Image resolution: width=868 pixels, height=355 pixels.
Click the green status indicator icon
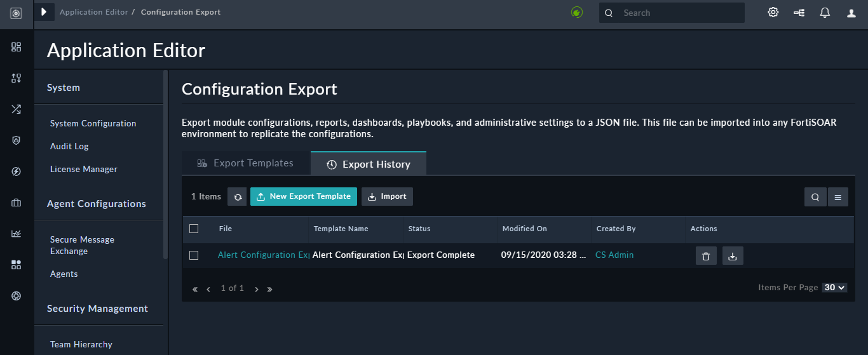tap(577, 12)
